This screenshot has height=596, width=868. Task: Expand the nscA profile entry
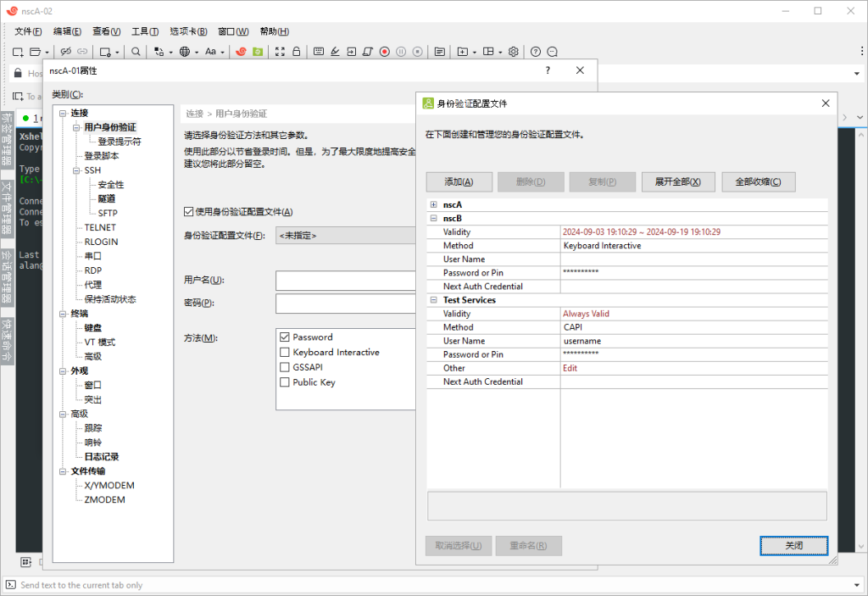click(432, 203)
